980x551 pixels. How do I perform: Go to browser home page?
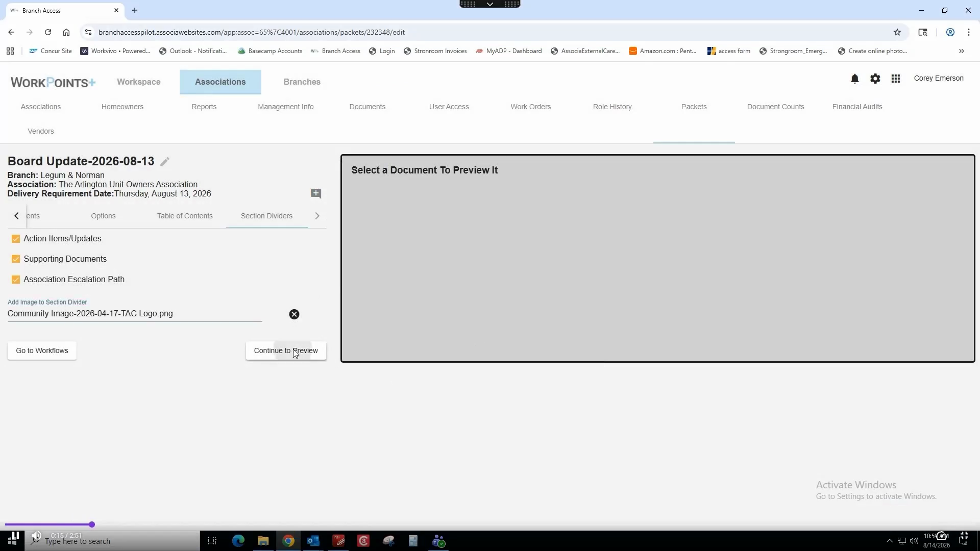click(x=66, y=32)
